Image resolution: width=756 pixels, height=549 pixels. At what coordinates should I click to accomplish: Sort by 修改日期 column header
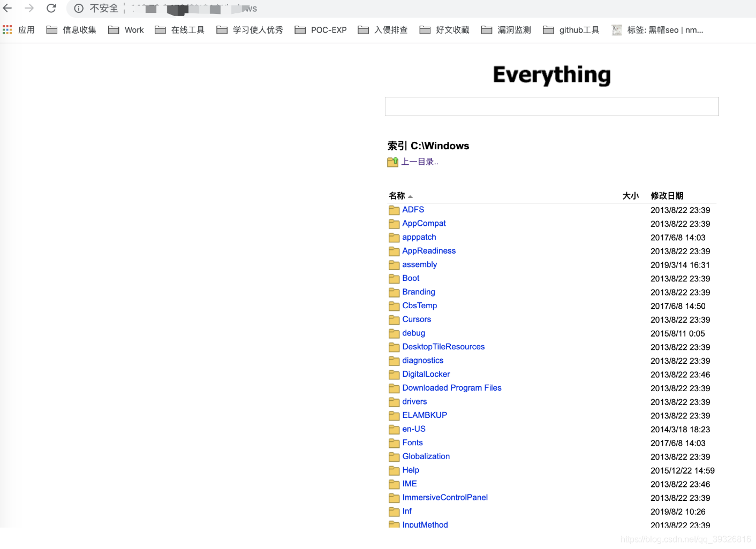(667, 196)
